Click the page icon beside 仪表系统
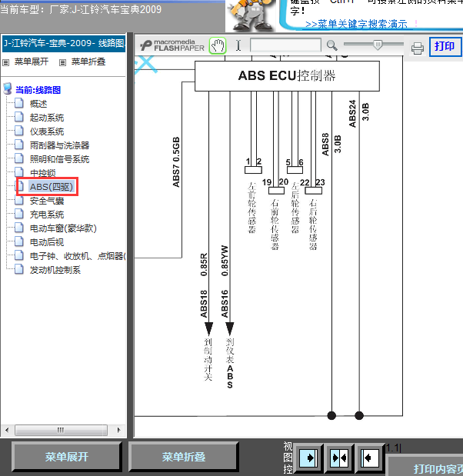The width and height of the screenshot is (463, 476). click(x=19, y=131)
